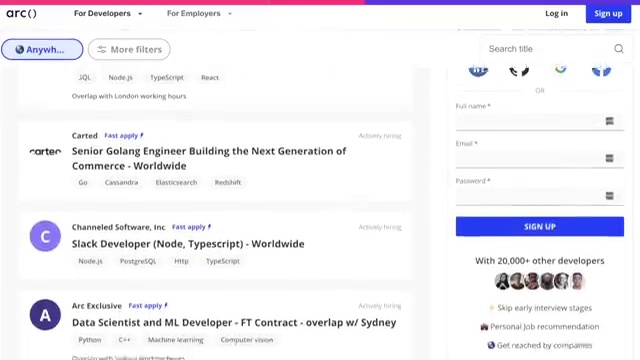Select TypeScript tag on the top job card

pos(167,78)
